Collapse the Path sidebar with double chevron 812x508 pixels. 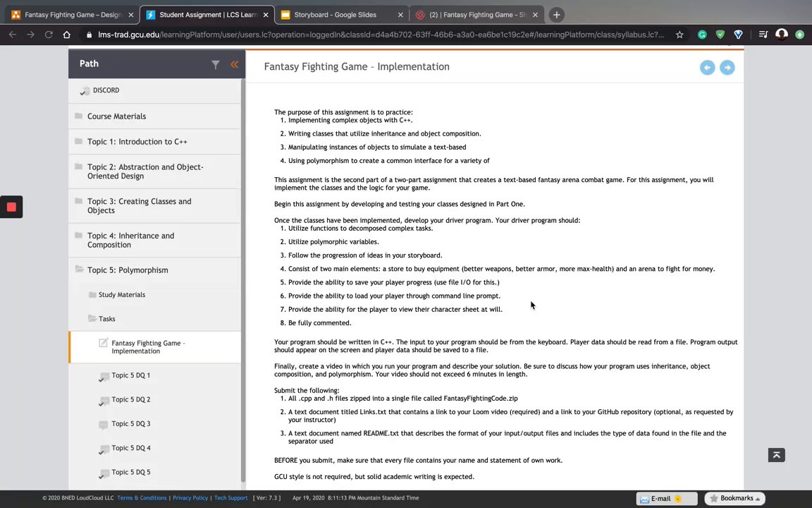[235, 64]
